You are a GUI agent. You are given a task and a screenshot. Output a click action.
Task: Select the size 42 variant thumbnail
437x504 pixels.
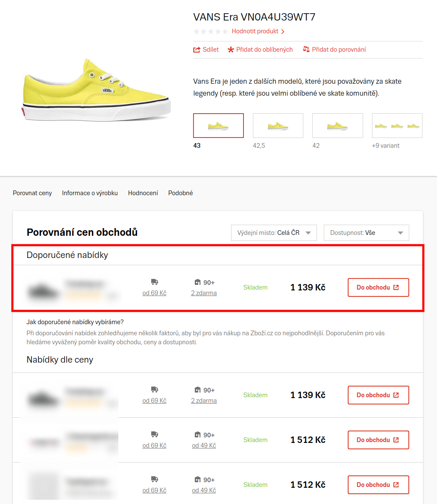(x=337, y=125)
